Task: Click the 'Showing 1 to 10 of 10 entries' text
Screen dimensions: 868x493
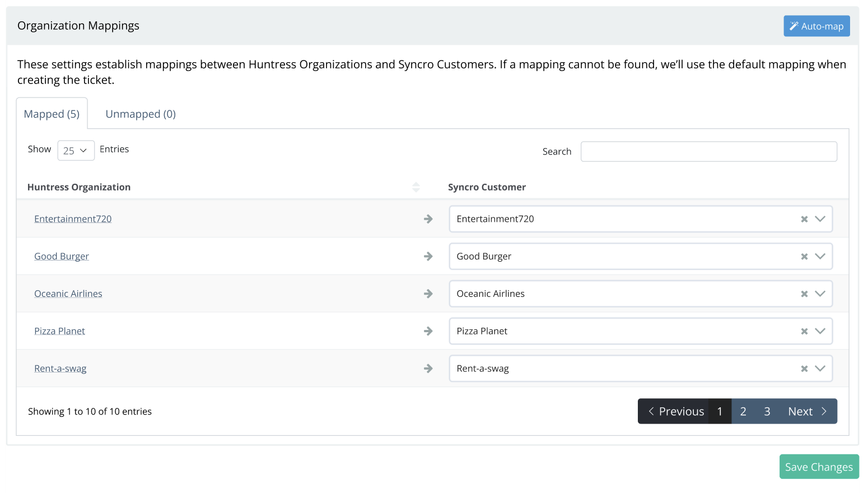Action: tap(90, 411)
